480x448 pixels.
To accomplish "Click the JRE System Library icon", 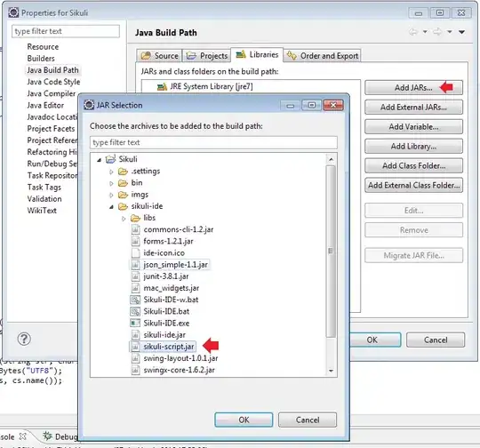I will pyautogui.click(x=162, y=86).
